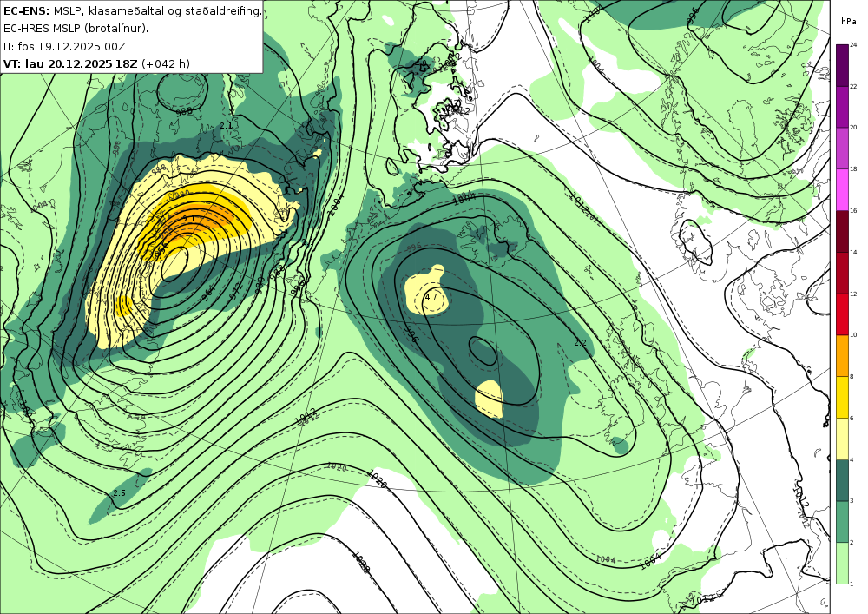Click the small closed isobar at the eastern low center
Image resolution: width=868 pixels, height=614 pixels.
click(483, 351)
